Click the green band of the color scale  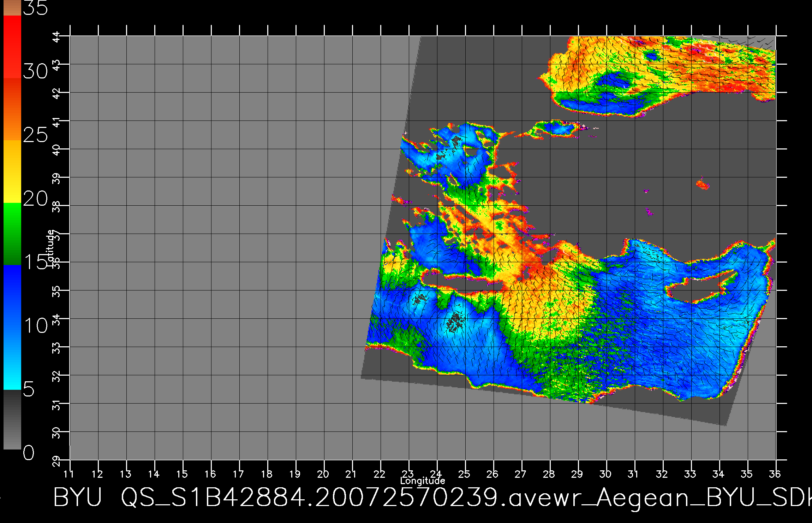[12, 234]
